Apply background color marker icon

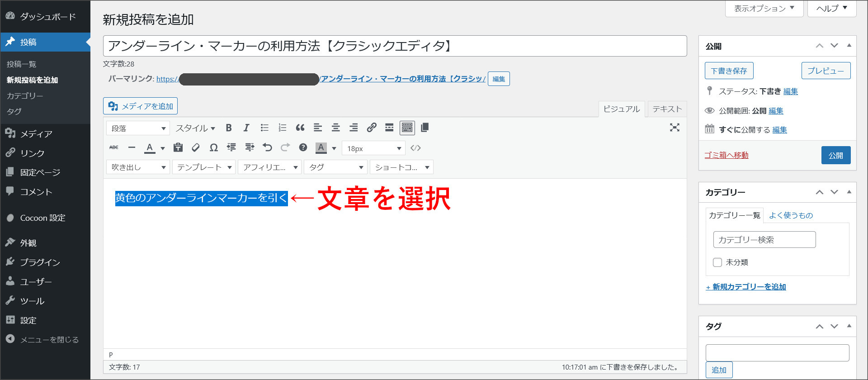tap(321, 147)
